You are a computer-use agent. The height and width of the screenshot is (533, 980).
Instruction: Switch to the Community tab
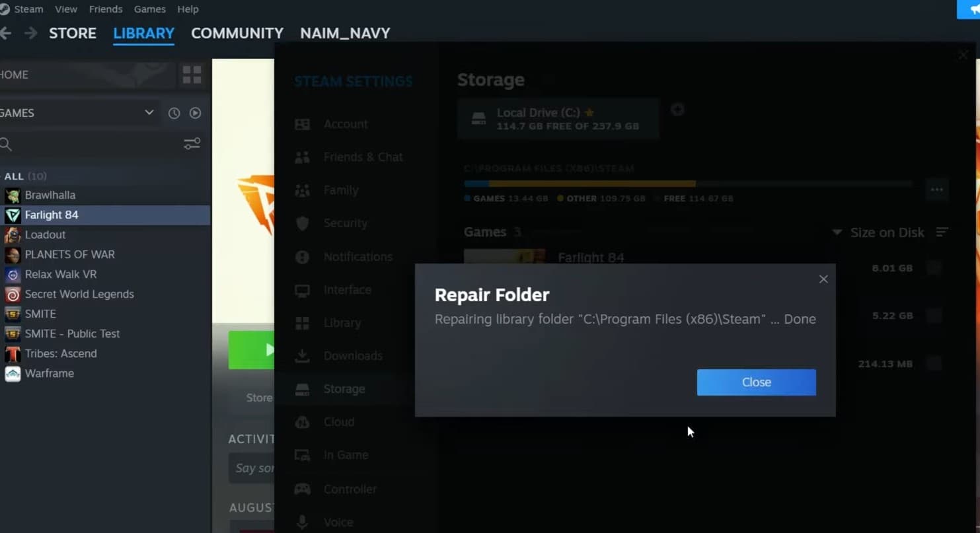(x=237, y=33)
